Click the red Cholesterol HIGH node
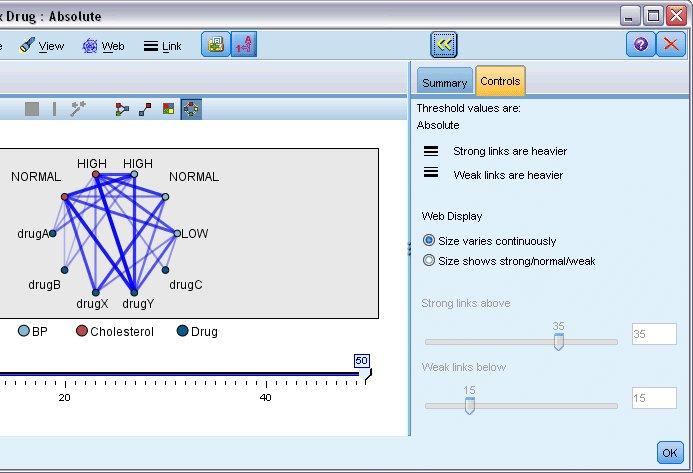Screen dimensions: 693x473 coord(95,174)
